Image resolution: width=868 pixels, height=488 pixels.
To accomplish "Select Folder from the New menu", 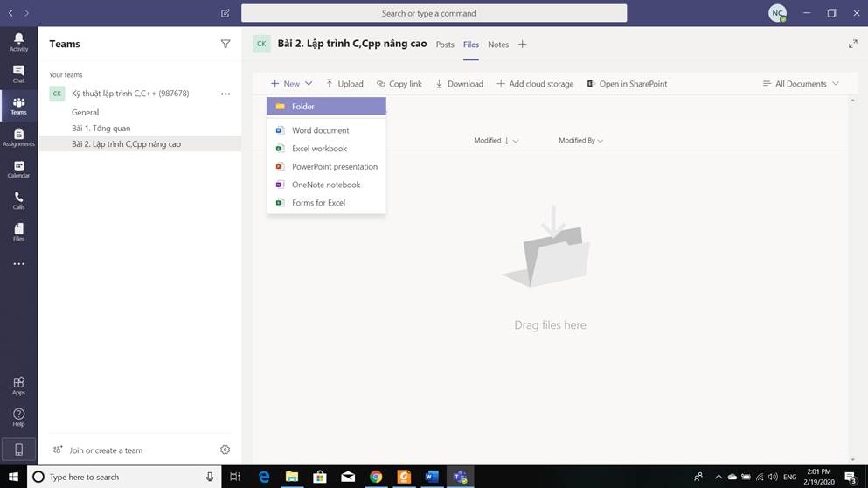I will pyautogui.click(x=326, y=107).
